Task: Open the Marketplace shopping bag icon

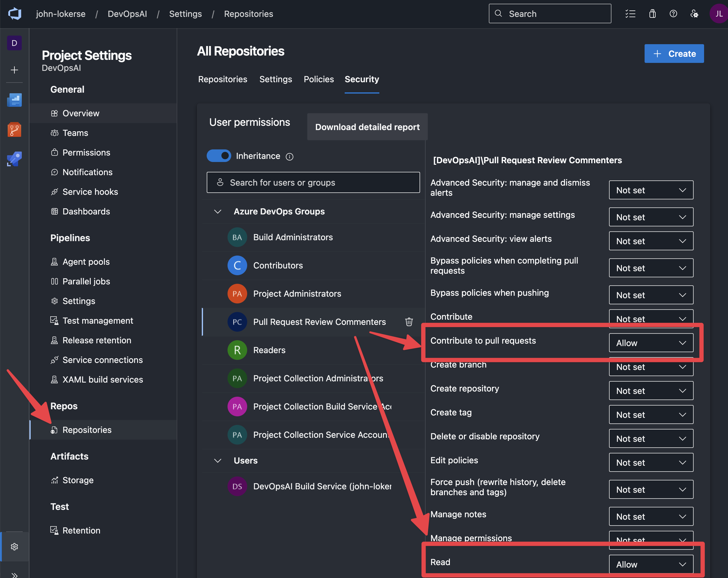Action: (x=652, y=14)
